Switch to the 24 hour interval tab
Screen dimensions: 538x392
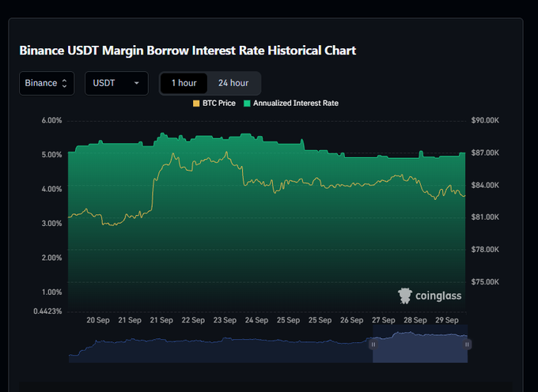pyautogui.click(x=233, y=83)
